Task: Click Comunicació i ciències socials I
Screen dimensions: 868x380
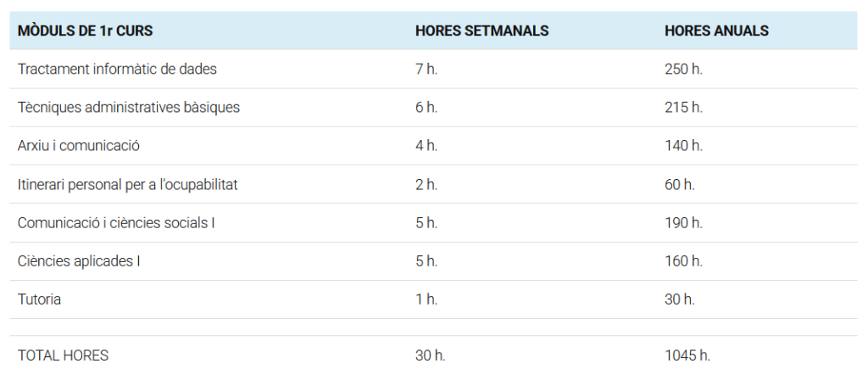Action: pyautogui.click(x=116, y=222)
